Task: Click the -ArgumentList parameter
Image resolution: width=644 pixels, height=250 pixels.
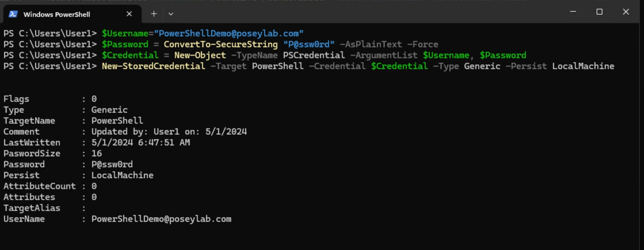Action: point(384,55)
